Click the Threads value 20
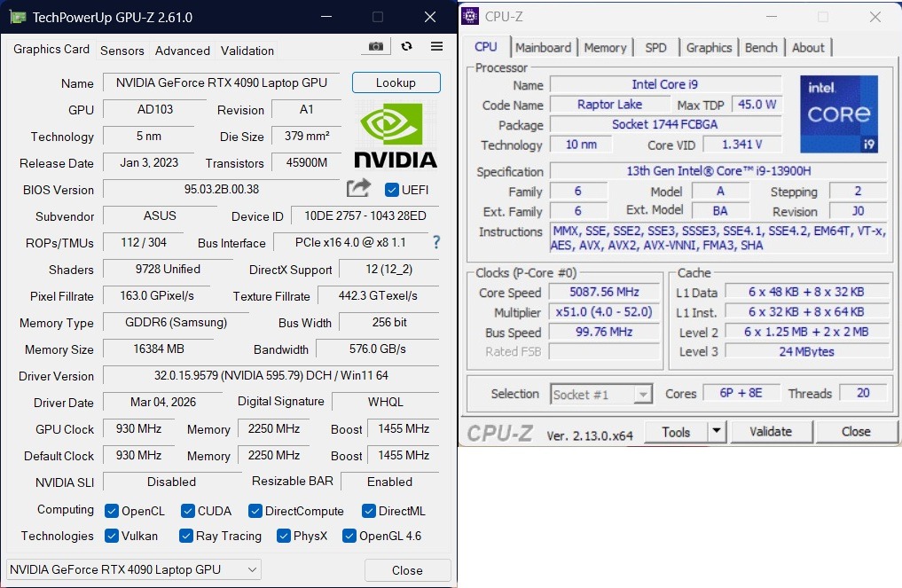Screen dimensions: 902x588 pos(863,393)
